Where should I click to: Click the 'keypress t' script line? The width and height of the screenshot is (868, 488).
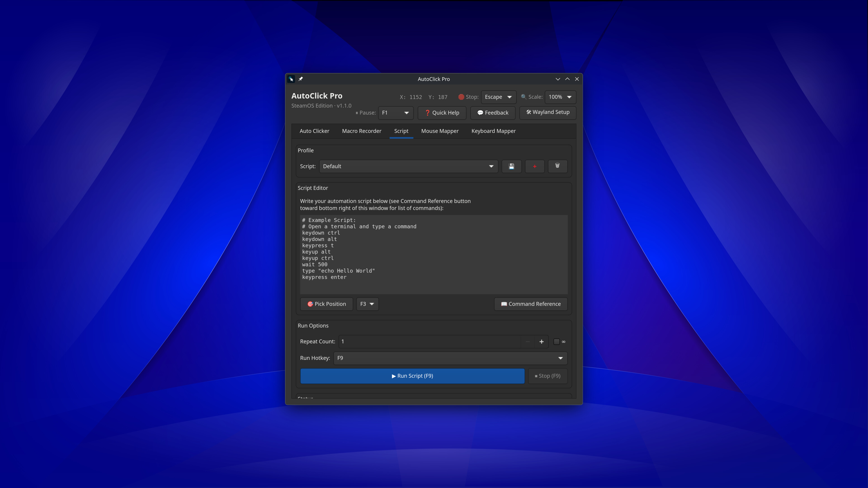[x=318, y=246]
